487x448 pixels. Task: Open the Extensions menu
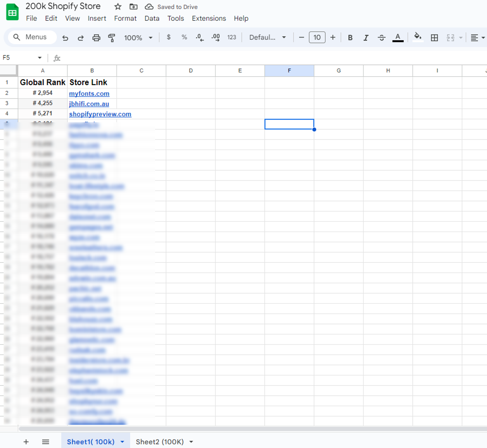pyautogui.click(x=209, y=18)
